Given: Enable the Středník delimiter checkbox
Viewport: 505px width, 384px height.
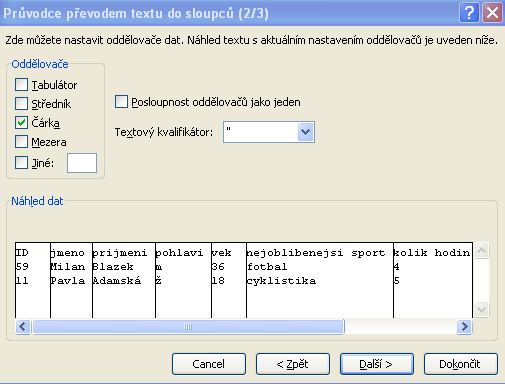Looking at the screenshot, I should pos(21,104).
